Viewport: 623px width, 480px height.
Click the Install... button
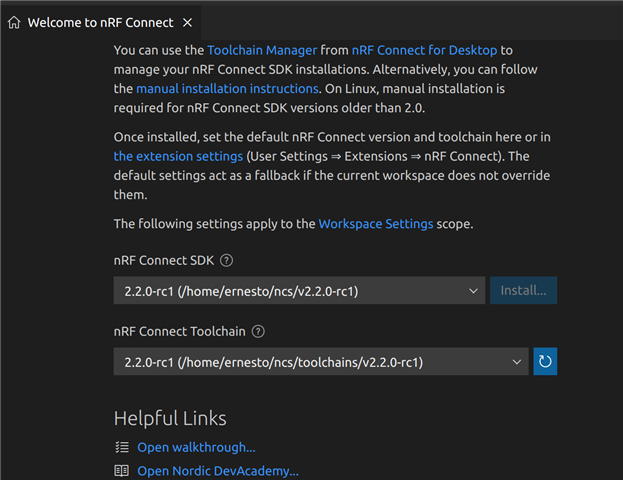(x=523, y=290)
